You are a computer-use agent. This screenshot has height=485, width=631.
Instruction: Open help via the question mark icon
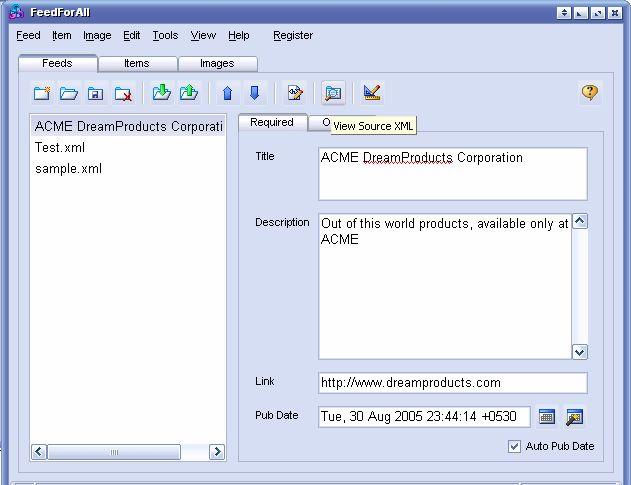click(590, 92)
